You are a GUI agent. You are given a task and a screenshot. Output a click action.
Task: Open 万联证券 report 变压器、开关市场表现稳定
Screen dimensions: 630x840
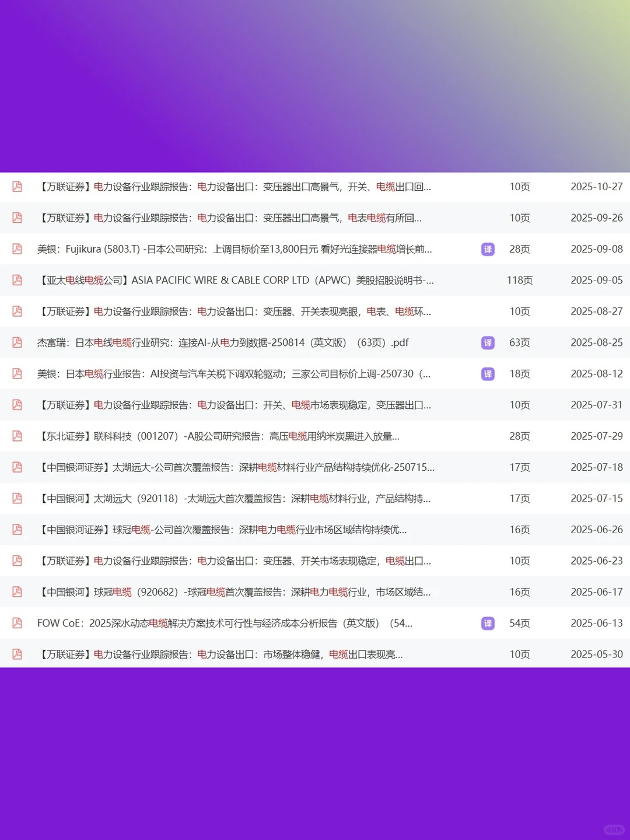235,561
